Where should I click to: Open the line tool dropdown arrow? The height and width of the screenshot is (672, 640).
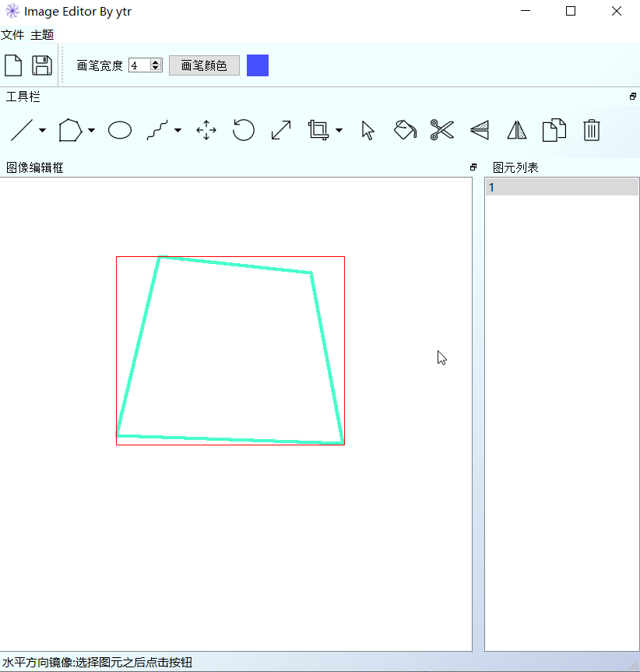click(42, 130)
